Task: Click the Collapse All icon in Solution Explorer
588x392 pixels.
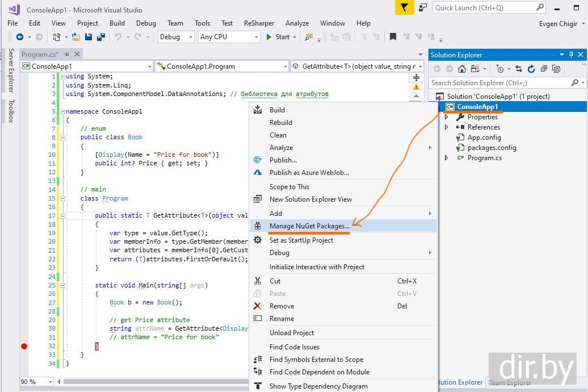Action: tap(544, 69)
